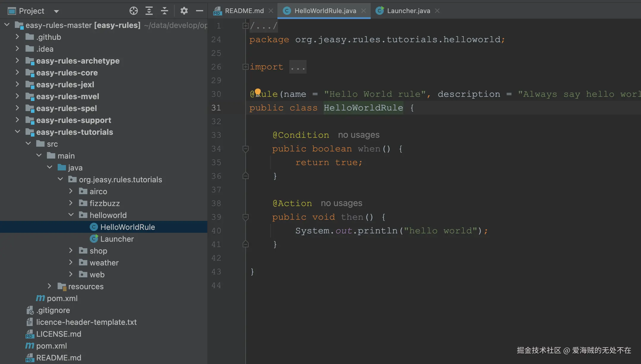Viewport: 641px width, 364px height.
Task: Click 'no usages' hint beside @Condition
Action: pos(359,135)
